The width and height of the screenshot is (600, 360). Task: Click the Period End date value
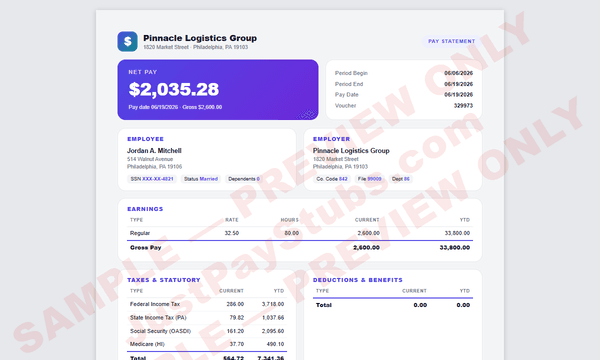458,84
